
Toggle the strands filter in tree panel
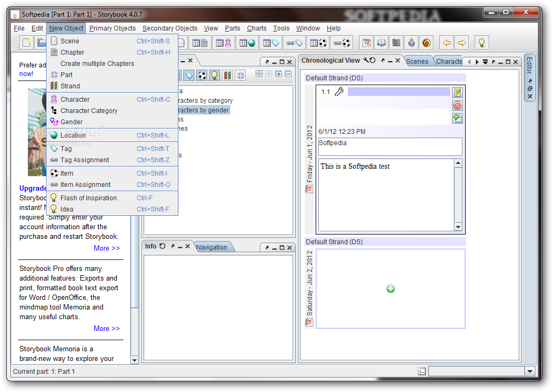point(228,75)
